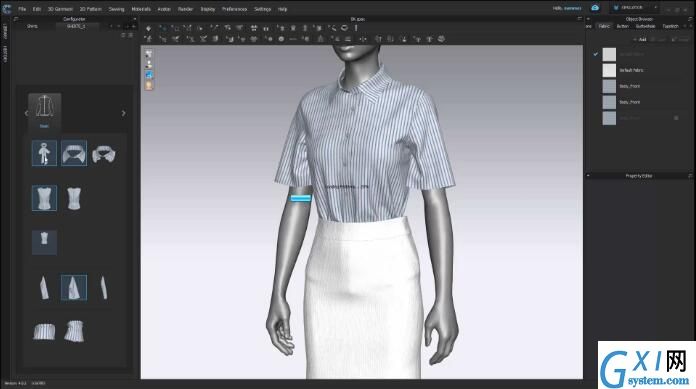This screenshot has width=696, height=389.
Task: Open the 3D Garment menu
Action: pyautogui.click(x=60, y=9)
